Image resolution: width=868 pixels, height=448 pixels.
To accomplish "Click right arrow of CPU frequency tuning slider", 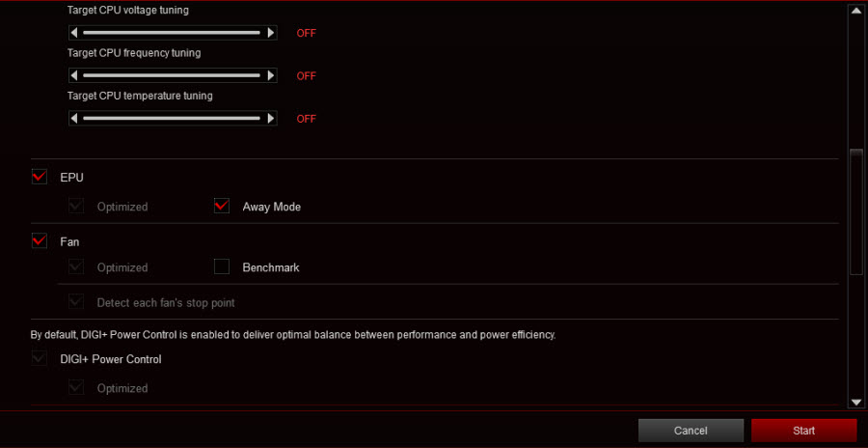I will tap(271, 75).
